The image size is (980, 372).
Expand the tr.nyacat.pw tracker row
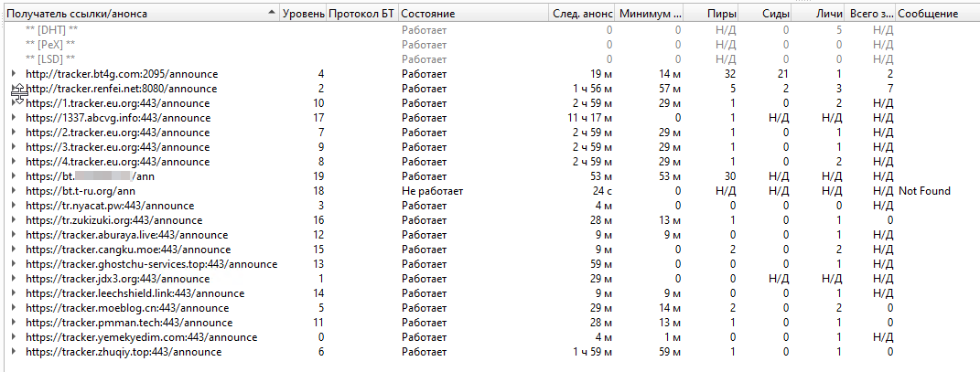pos(13,206)
